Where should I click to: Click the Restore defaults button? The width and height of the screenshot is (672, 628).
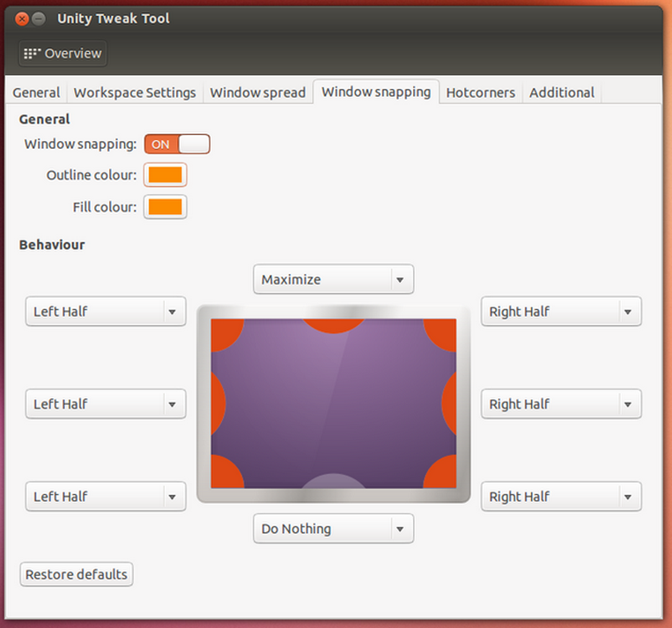coord(77,574)
